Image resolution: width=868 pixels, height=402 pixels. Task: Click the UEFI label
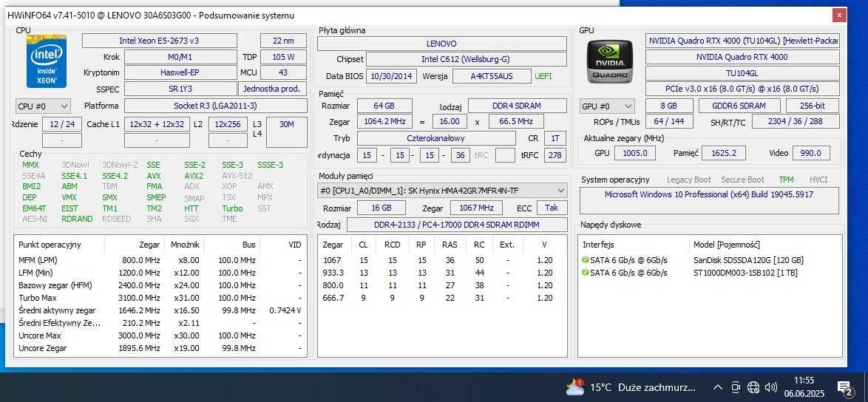point(543,76)
